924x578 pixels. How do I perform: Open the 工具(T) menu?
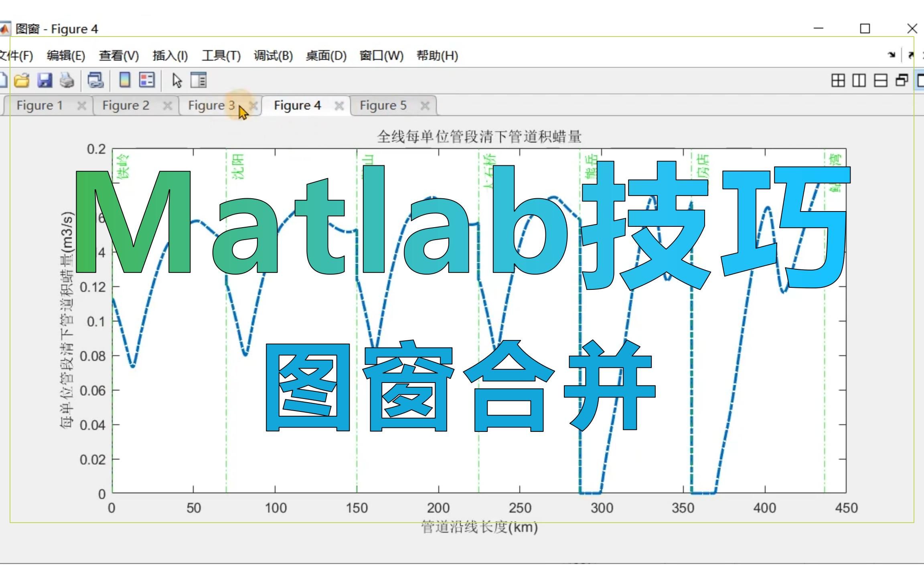pyautogui.click(x=221, y=55)
